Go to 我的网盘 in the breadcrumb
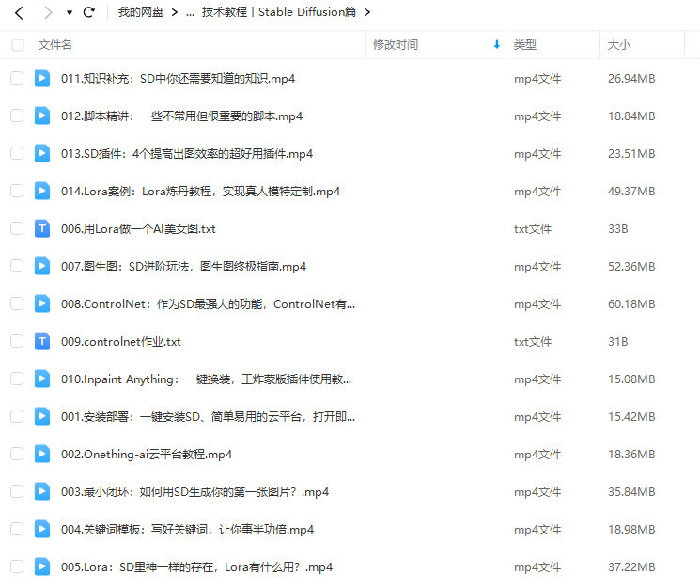The height and width of the screenshot is (588, 700). [141, 13]
